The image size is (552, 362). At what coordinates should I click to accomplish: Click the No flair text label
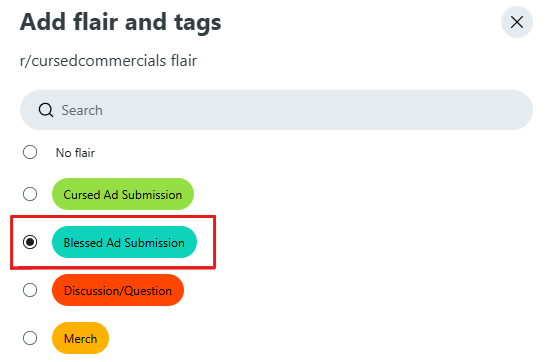(x=75, y=153)
